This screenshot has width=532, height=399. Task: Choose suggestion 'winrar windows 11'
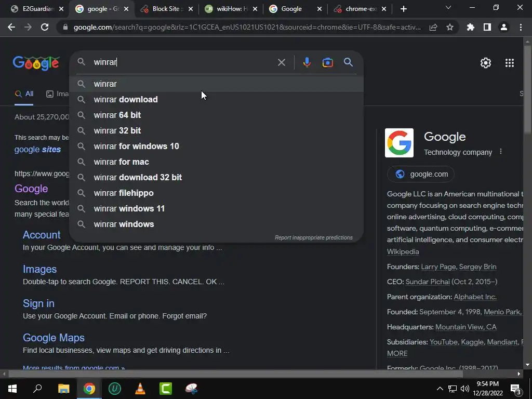point(217,209)
